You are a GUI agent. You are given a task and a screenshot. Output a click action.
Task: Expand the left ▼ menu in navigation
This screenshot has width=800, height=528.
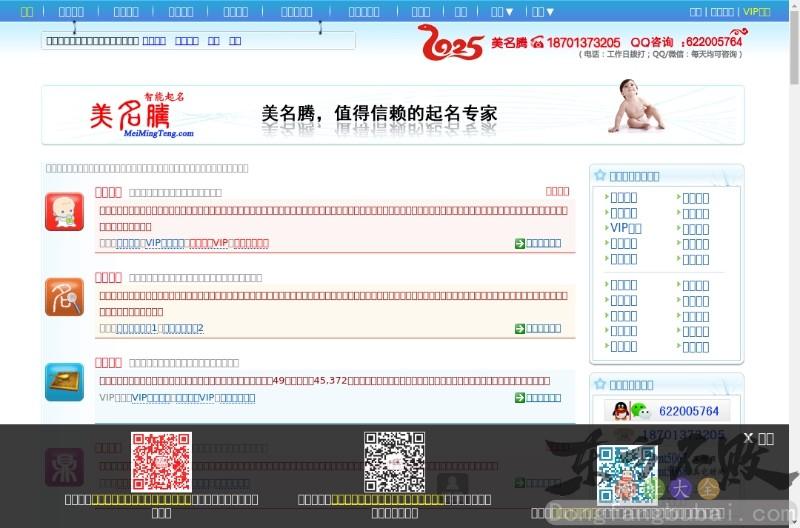click(x=502, y=11)
